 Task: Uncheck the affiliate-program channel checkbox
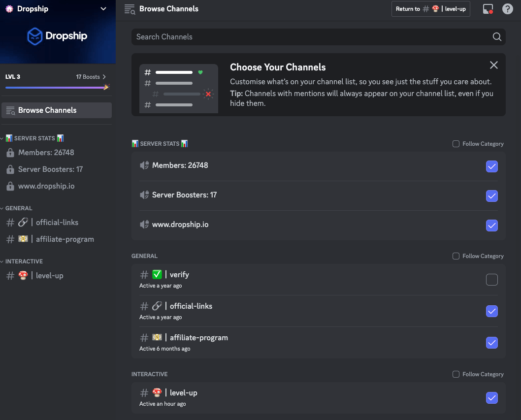492,343
